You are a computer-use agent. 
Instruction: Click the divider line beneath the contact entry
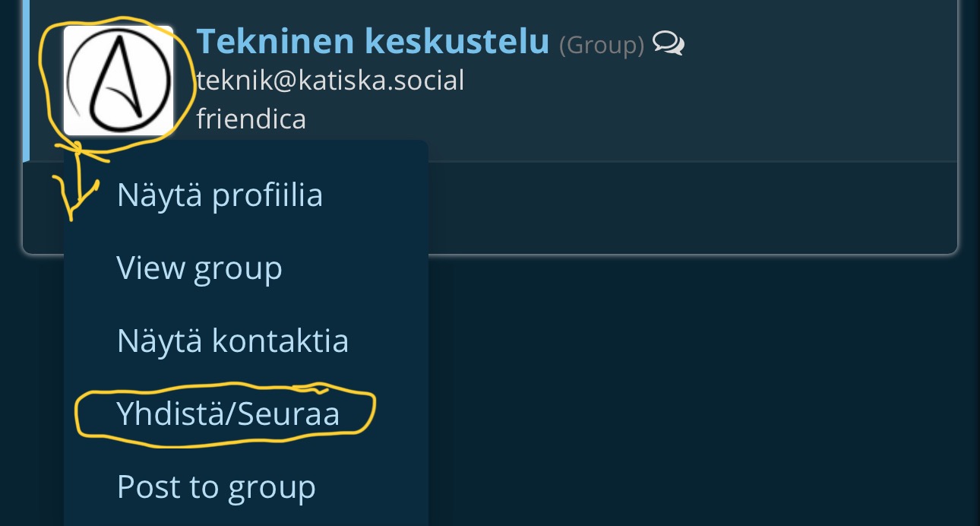click(x=684, y=162)
